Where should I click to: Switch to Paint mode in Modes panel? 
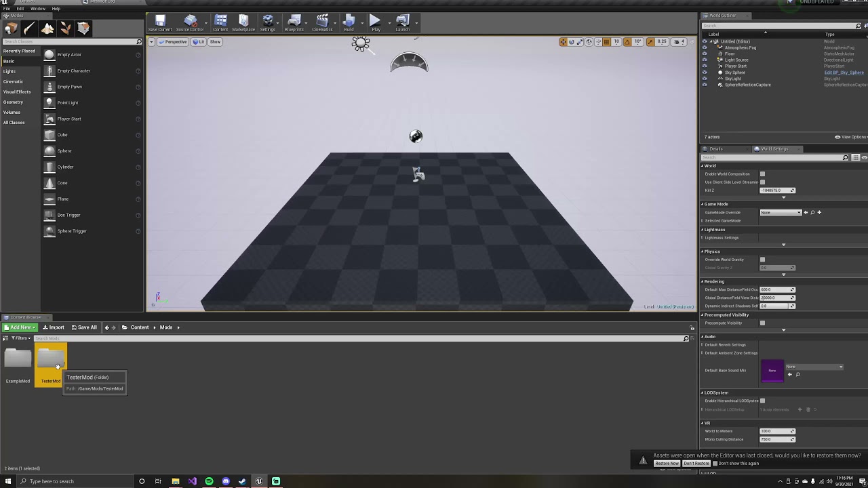pyautogui.click(x=28, y=28)
